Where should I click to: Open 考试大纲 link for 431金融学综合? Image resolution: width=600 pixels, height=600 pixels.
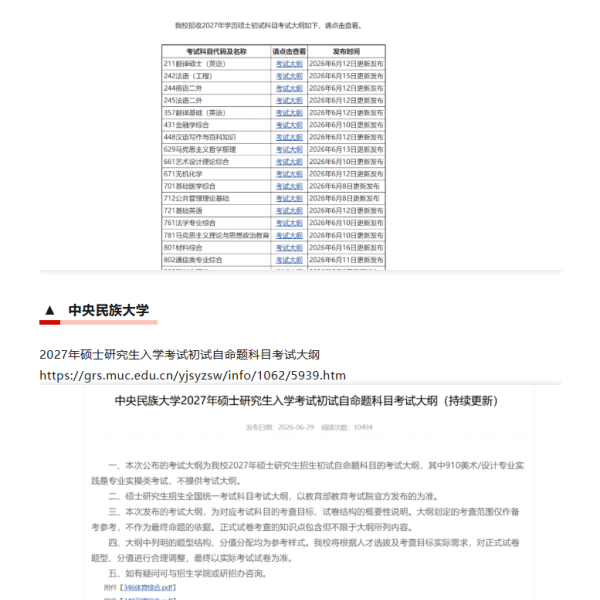tap(289, 125)
